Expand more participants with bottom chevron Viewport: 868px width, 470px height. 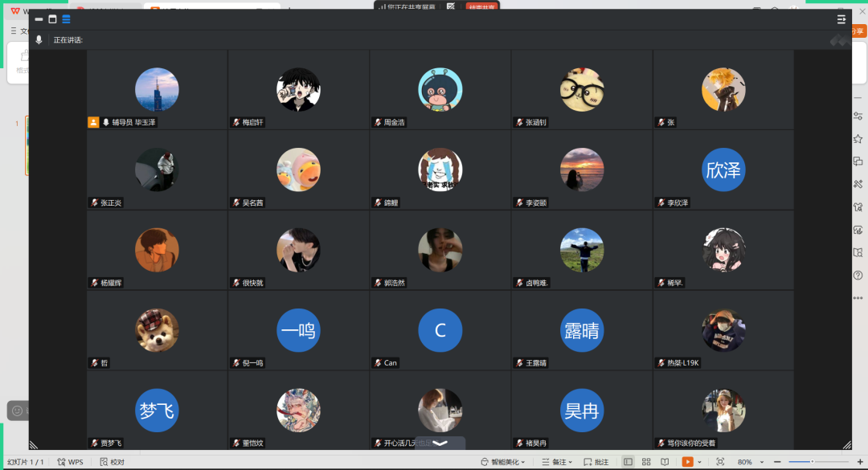click(440, 443)
